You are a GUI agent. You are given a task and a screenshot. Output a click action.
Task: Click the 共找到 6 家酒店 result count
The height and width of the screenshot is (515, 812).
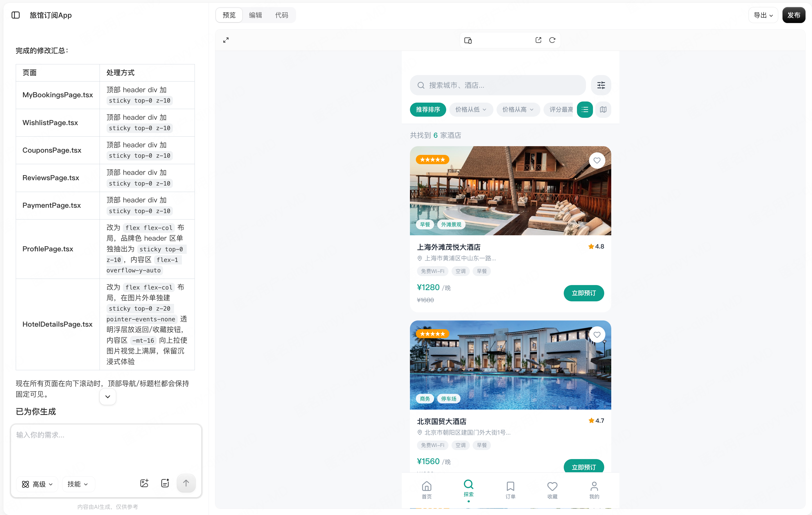tap(435, 135)
